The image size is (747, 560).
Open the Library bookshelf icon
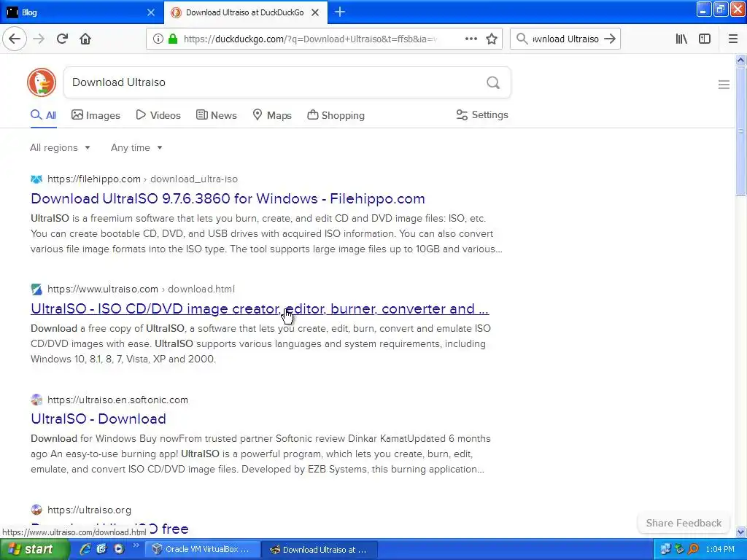(x=681, y=39)
